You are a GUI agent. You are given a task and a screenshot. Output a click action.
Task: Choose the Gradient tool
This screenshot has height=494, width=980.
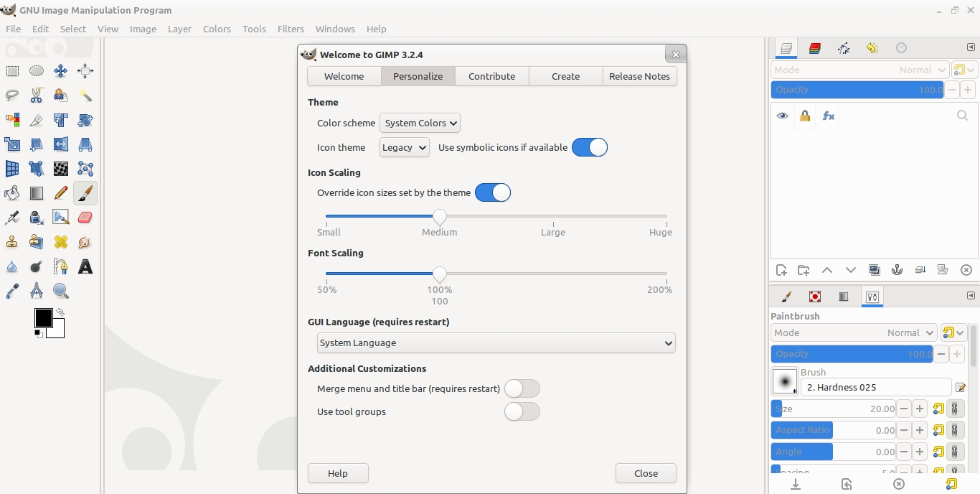click(x=37, y=193)
